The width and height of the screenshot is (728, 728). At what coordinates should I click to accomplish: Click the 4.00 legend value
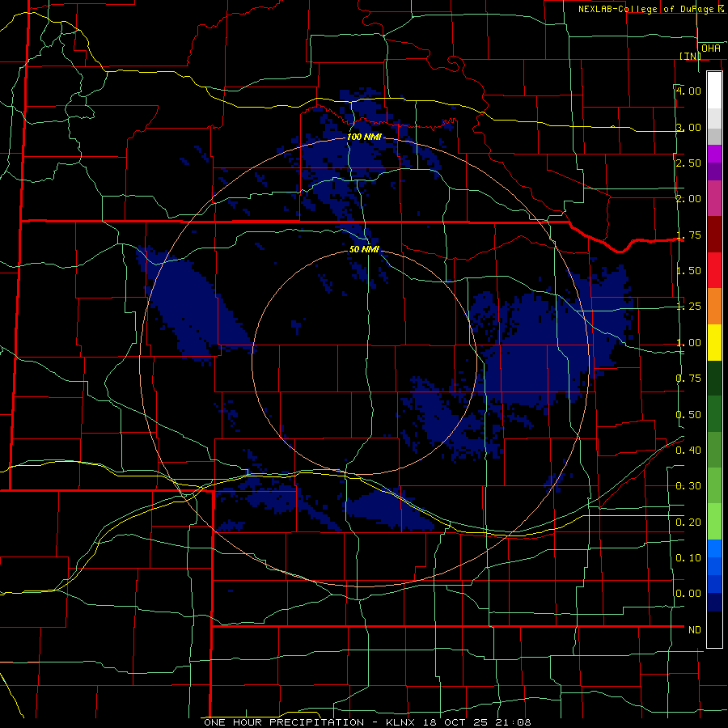(688, 91)
